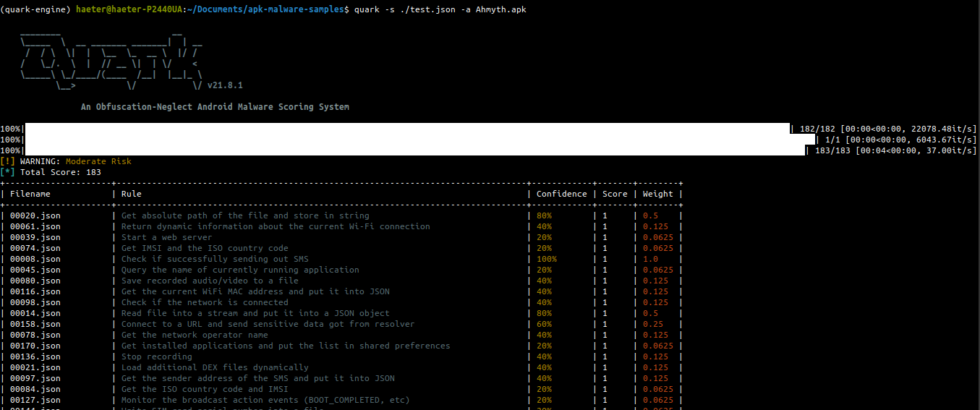Select the 00078.json filename

[x=35, y=335]
